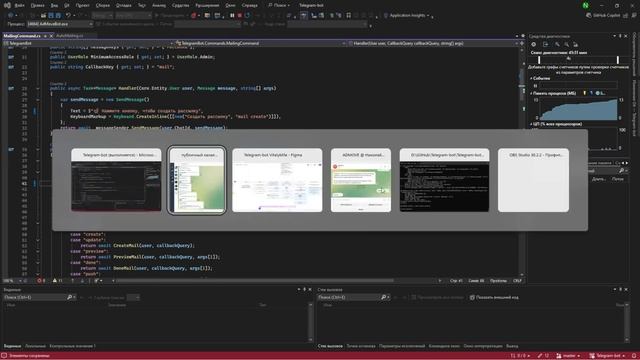Select the Visual Studio window thumbnail in switcher
The height and width of the screenshot is (360, 640).
116,180
